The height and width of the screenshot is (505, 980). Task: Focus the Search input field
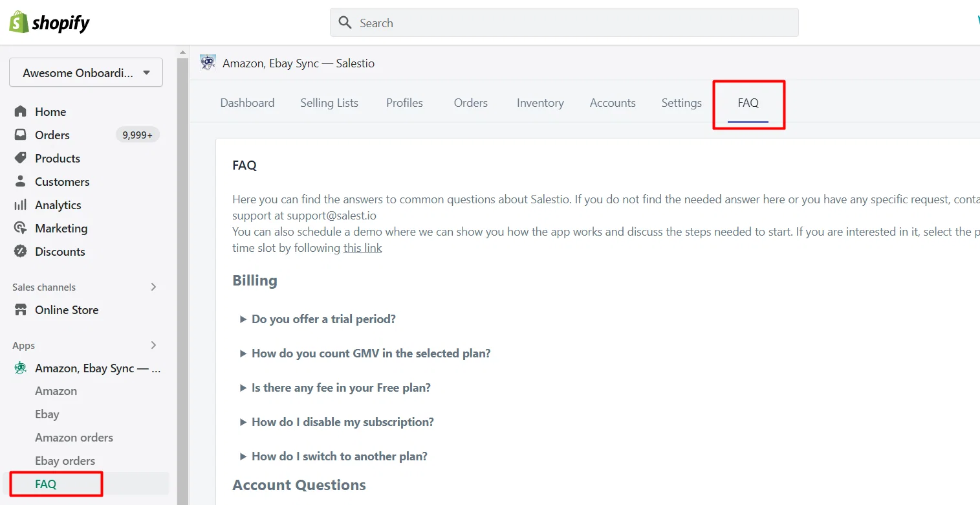564,23
